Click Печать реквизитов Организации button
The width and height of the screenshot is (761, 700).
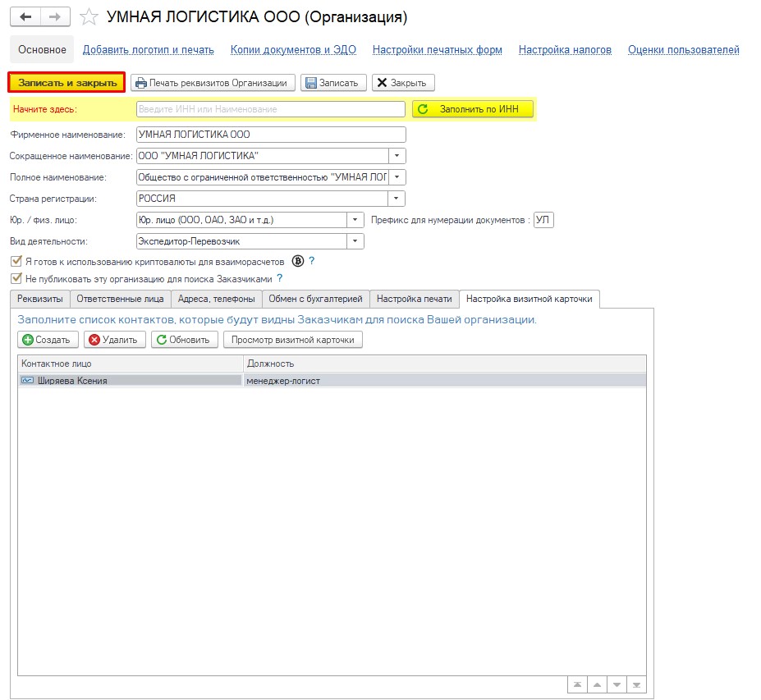[x=213, y=83]
